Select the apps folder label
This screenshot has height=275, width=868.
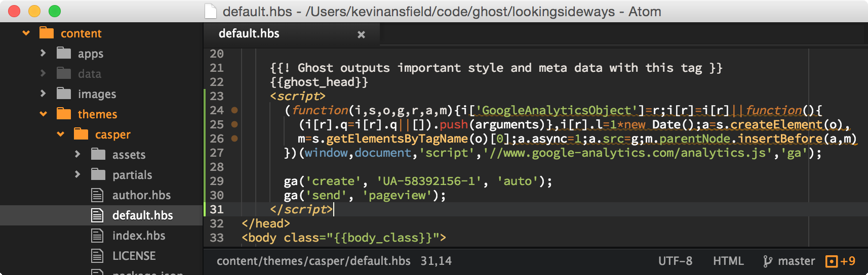point(91,54)
